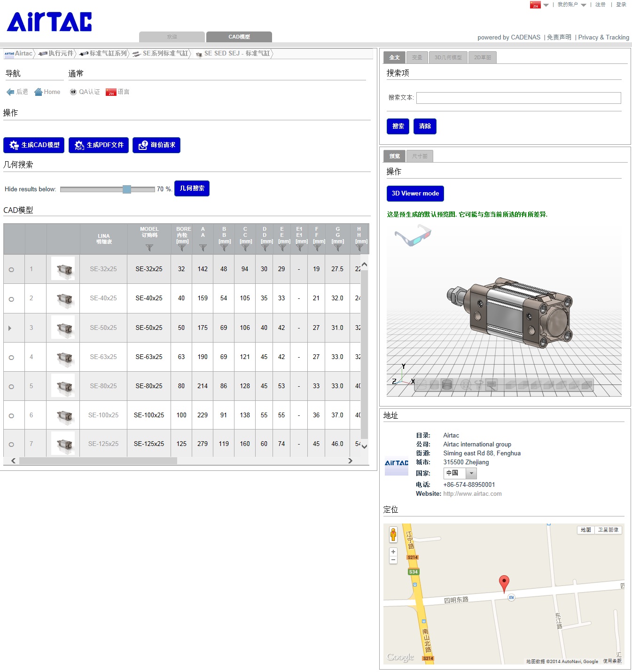Send a 询价请求 price inquiry
This screenshot has height=672, width=632.
click(x=156, y=145)
